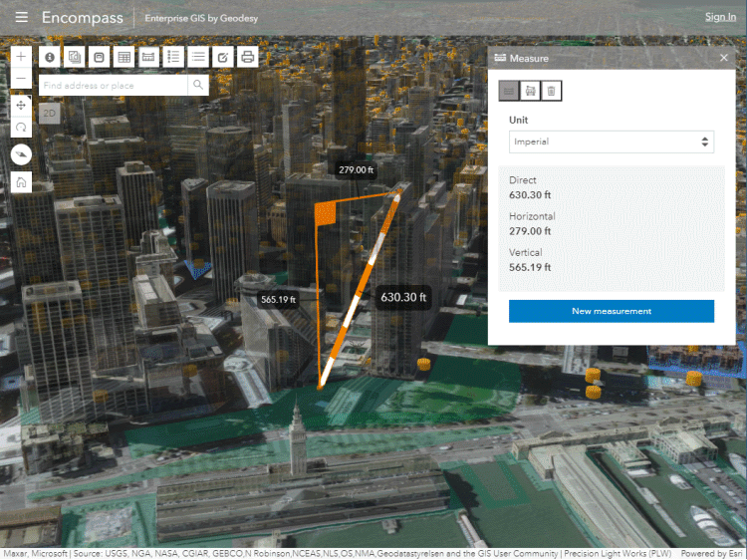Open the print tool
This screenshot has height=560, width=747.
tap(248, 57)
